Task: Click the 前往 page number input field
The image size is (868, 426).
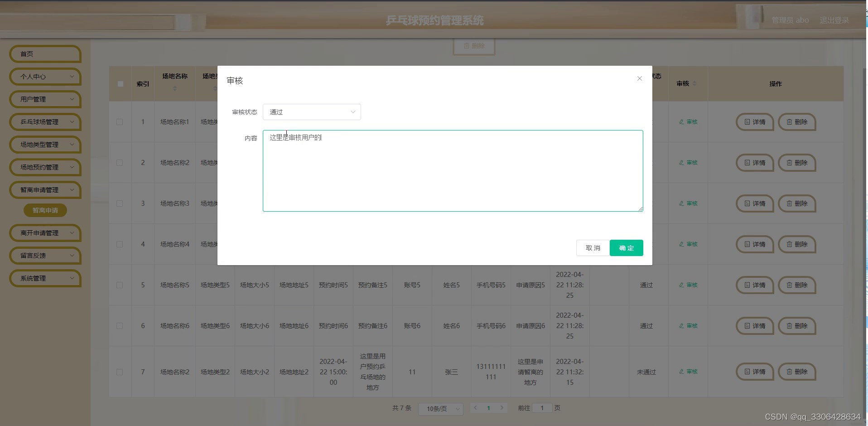Action: point(542,408)
